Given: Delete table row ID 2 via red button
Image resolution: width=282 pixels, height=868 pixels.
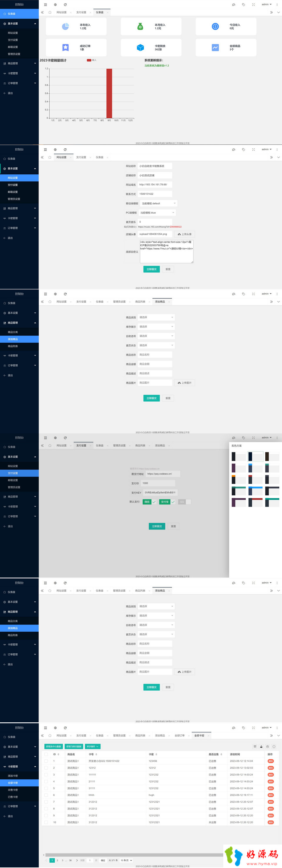Looking at the screenshot, I should tap(271, 768).
